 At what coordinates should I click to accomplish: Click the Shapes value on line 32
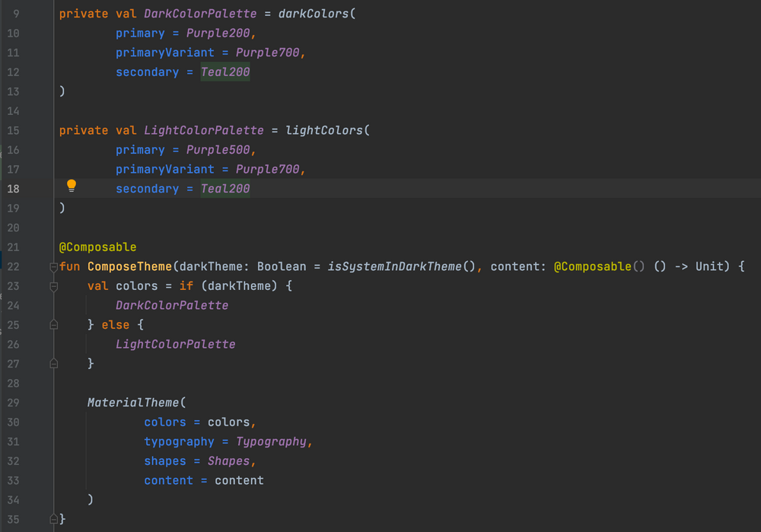[x=228, y=461]
